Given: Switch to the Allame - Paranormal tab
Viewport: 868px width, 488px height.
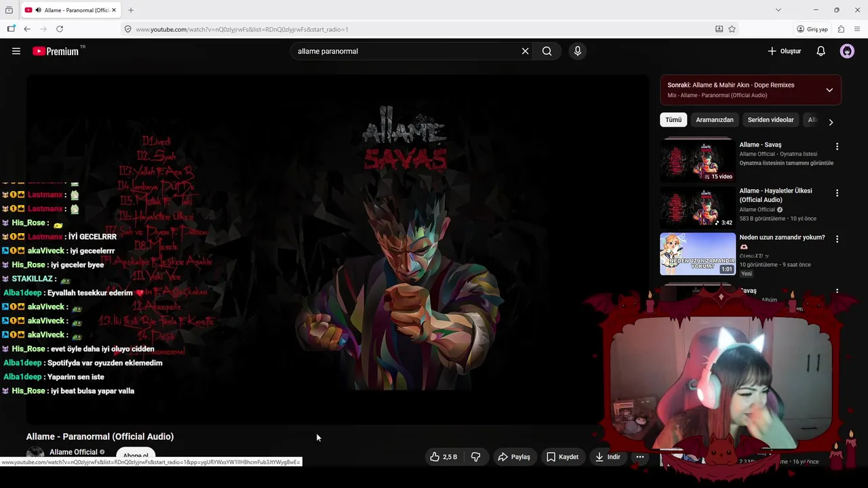Looking at the screenshot, I should 71,10.
